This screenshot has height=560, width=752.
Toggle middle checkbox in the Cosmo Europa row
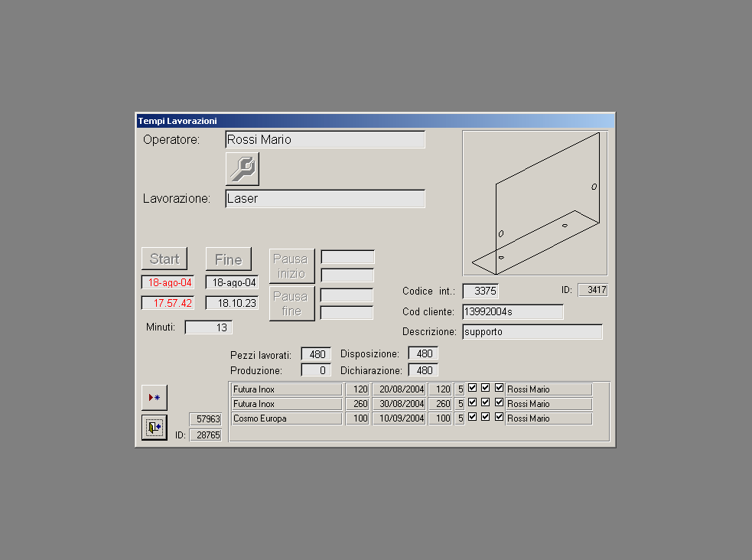point(485,417)
